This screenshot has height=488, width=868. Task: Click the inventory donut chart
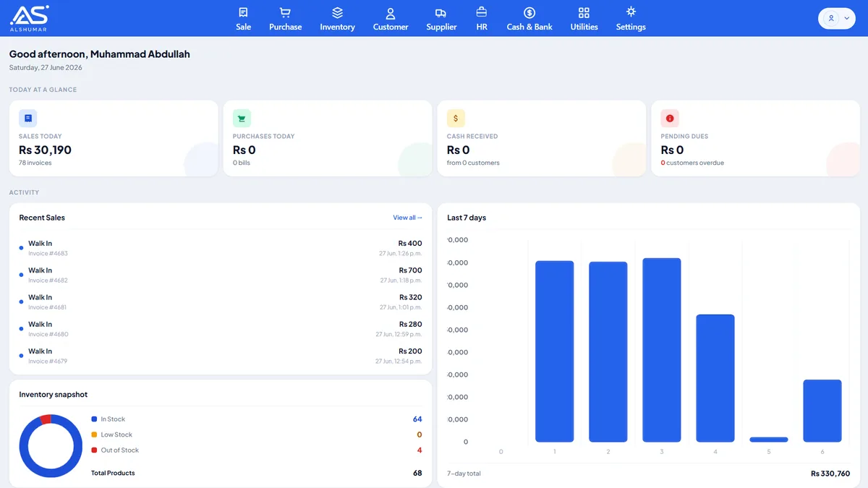click(51, 446)
